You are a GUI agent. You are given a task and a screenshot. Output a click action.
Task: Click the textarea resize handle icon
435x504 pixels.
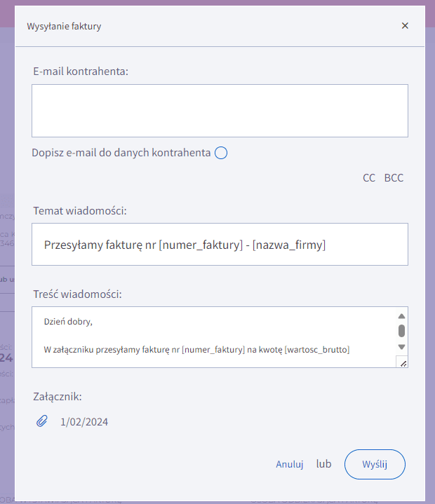[x=402, y=362]
